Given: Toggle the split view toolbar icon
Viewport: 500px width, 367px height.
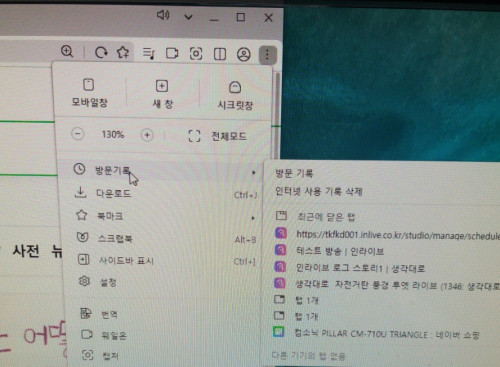Looking at the screenshot, I should point(220,54).
